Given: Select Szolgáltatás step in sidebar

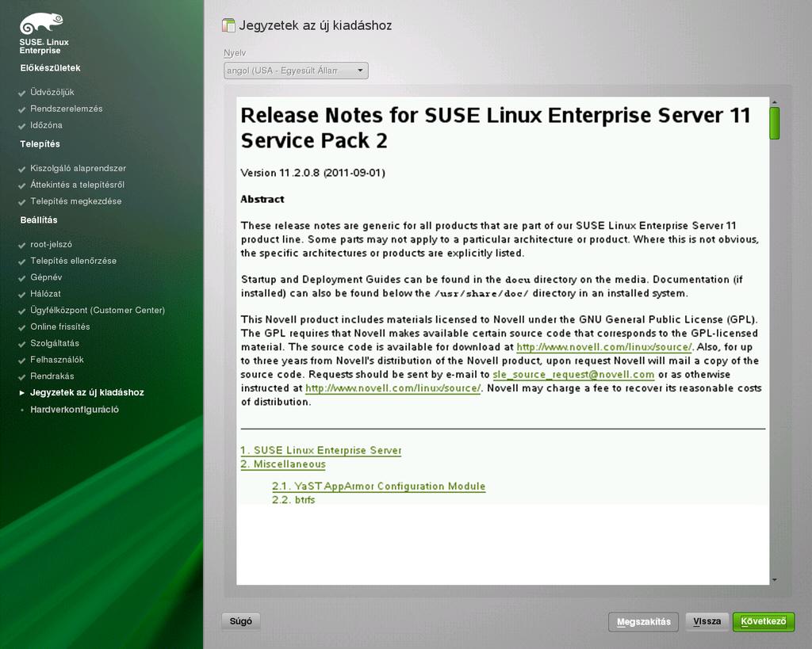Looking at the screenshot, I should point(55,343).
